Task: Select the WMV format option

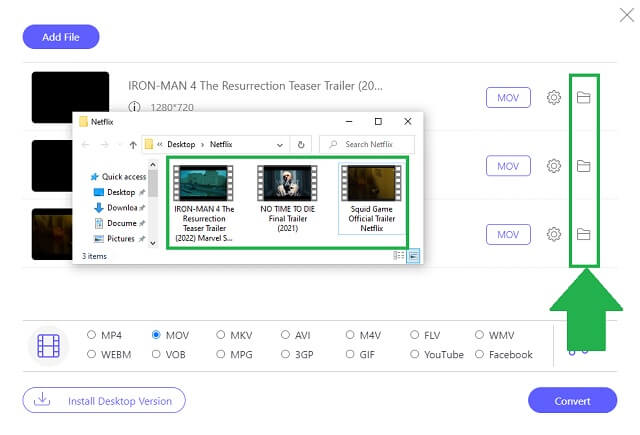Action: [x=494, y=335]
